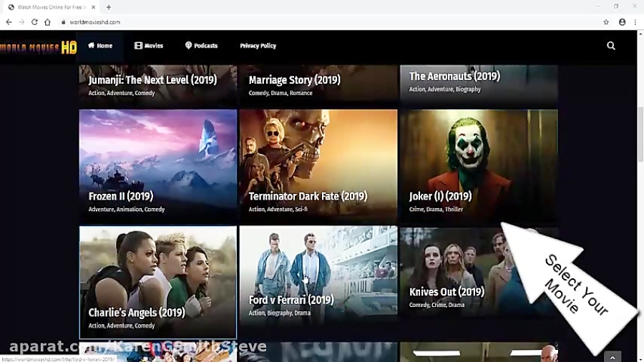This screenshot has height=362, width=644.
Task: Open the Chrome three-dot menu
Action: 635,22
